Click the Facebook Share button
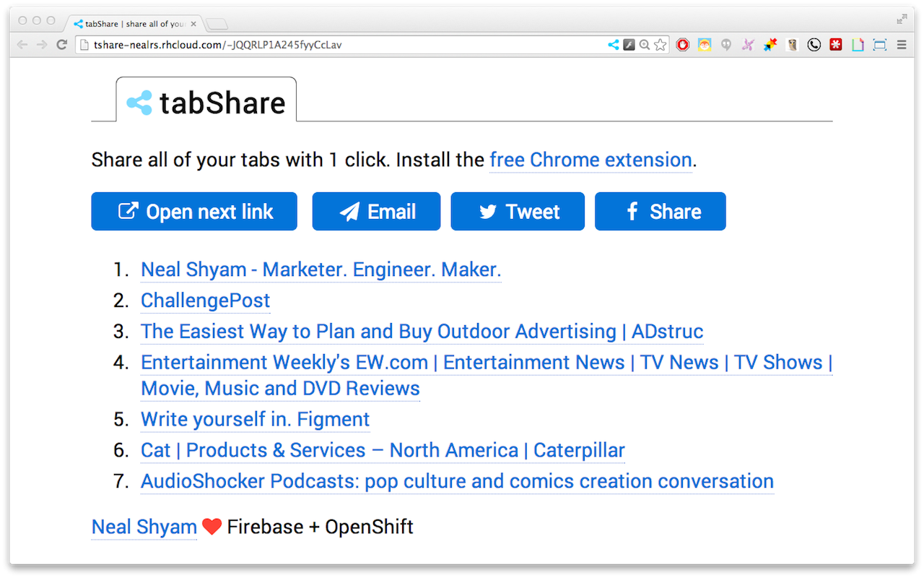The width and height of the screenshot is (924, 578). (661, 212)
